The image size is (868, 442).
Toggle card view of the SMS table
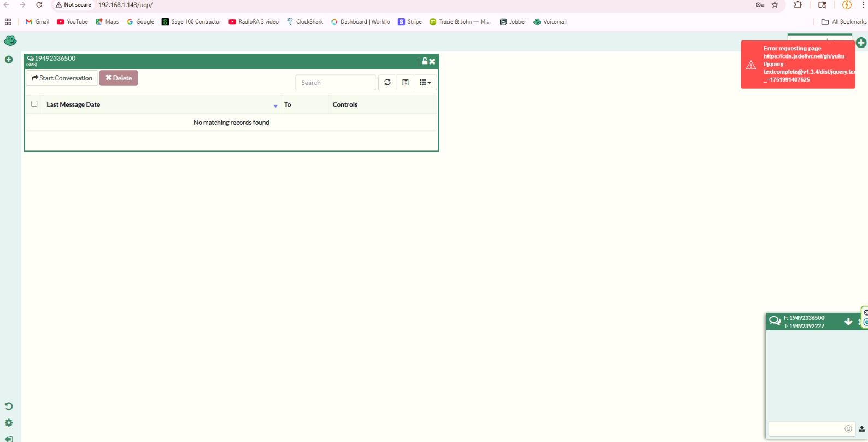(405, 83)
